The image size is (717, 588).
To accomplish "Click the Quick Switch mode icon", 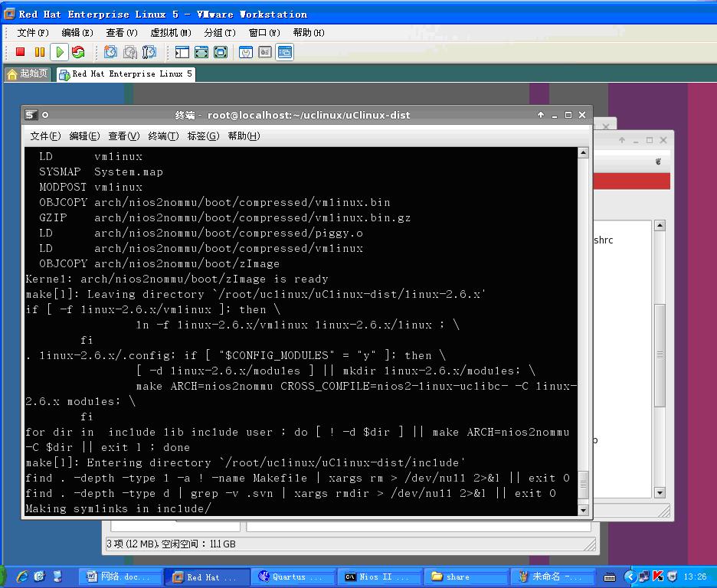I will point(201,52).
